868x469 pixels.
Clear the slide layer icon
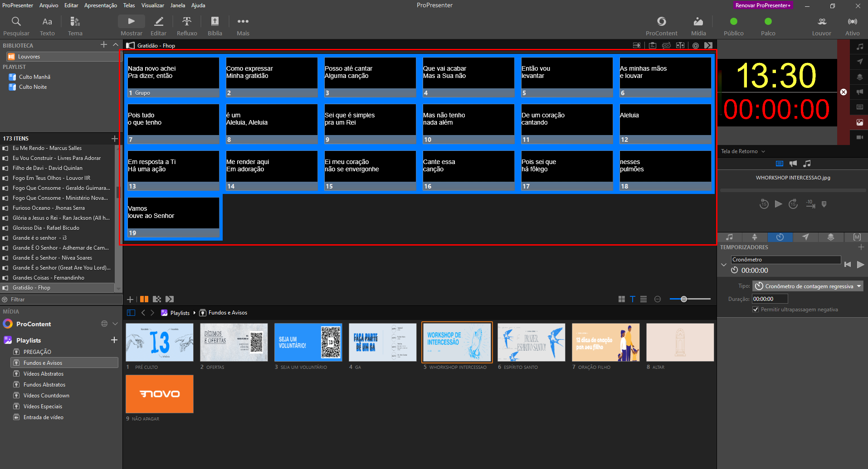(x=860, y=107)
